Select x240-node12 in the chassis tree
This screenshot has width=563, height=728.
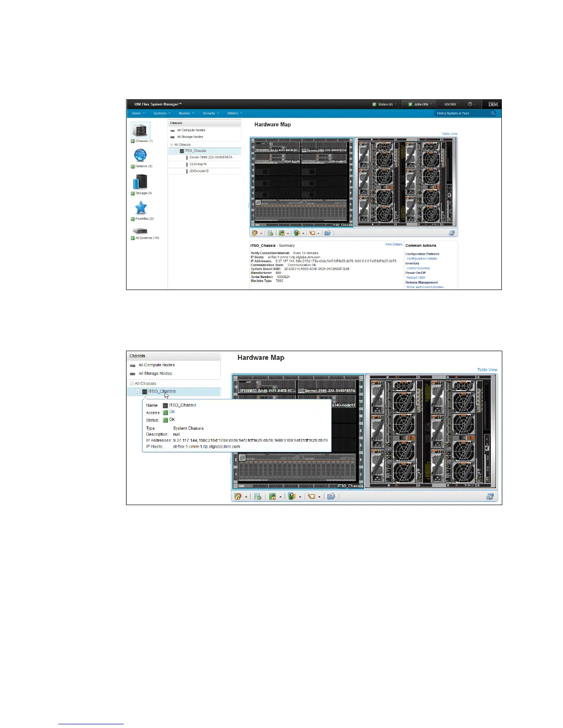[x=199, y=171]
